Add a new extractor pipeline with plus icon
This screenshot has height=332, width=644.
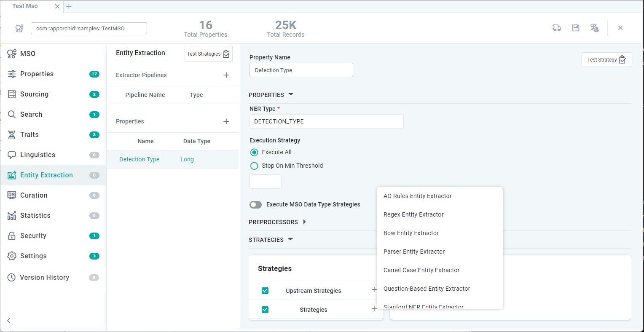coord(226,75)
